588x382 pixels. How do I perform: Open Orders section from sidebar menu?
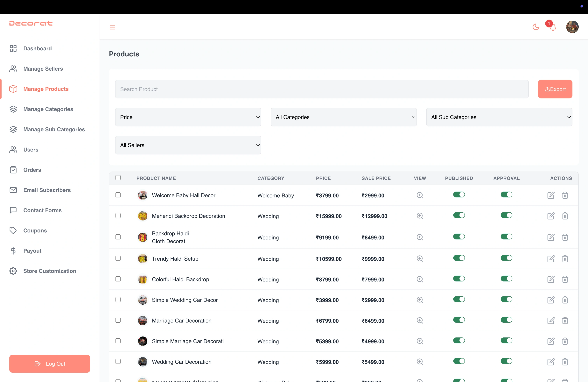click(x=32, y=169)
